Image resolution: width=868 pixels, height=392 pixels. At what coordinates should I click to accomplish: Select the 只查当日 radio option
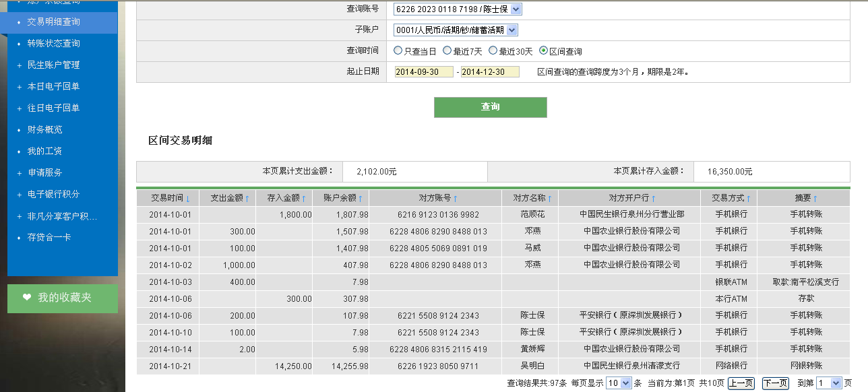pyautogui.click(x=398, y=51)
